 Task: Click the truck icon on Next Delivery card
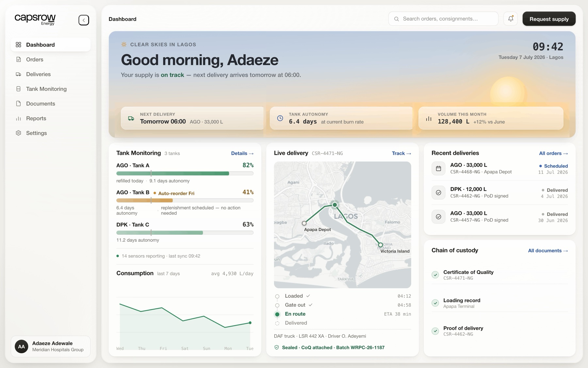coord(131,118)
